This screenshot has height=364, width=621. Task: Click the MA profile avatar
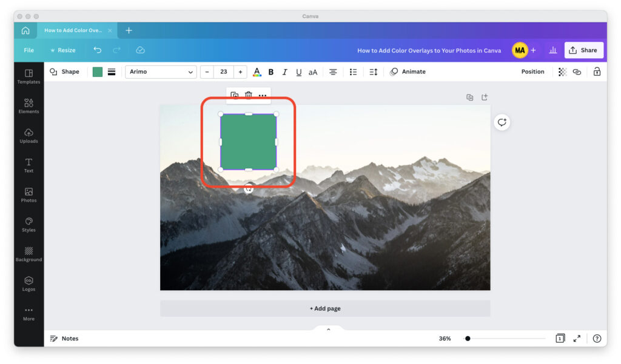pyautogui.click(x=520, y=50)
